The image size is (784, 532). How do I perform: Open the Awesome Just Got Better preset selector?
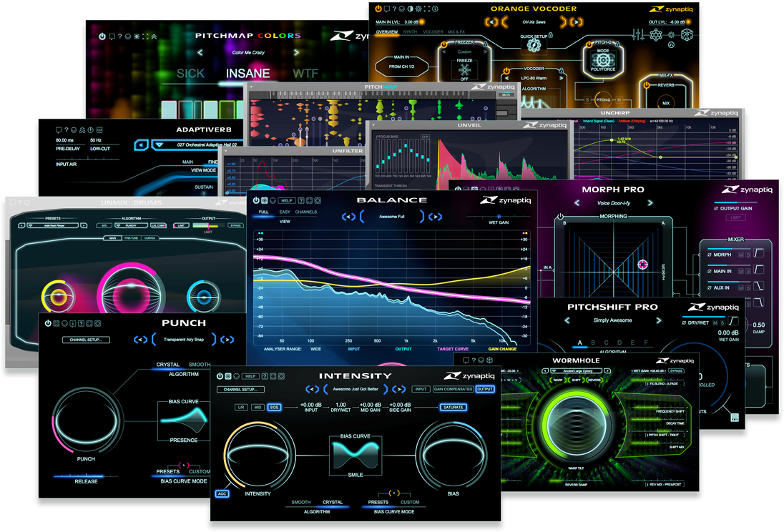pos(355,388)
